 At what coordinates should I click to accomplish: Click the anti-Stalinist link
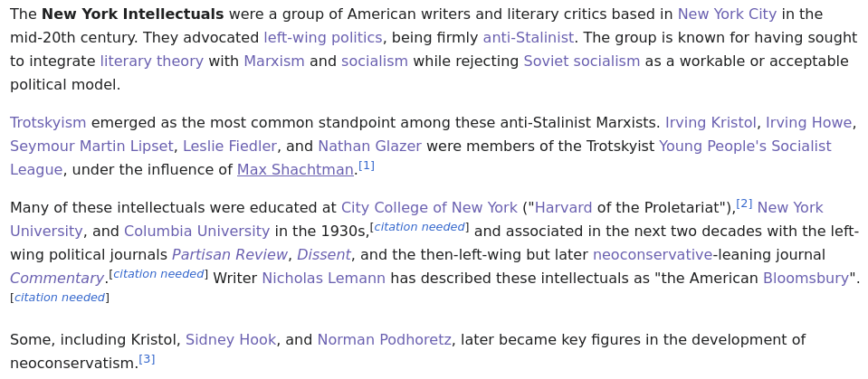click(528, 38)
